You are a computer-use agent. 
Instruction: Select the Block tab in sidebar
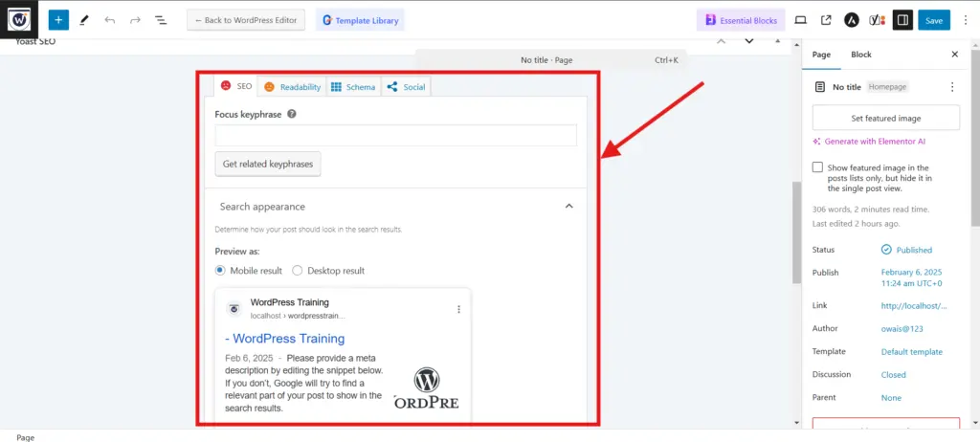(x=861, y=55)
